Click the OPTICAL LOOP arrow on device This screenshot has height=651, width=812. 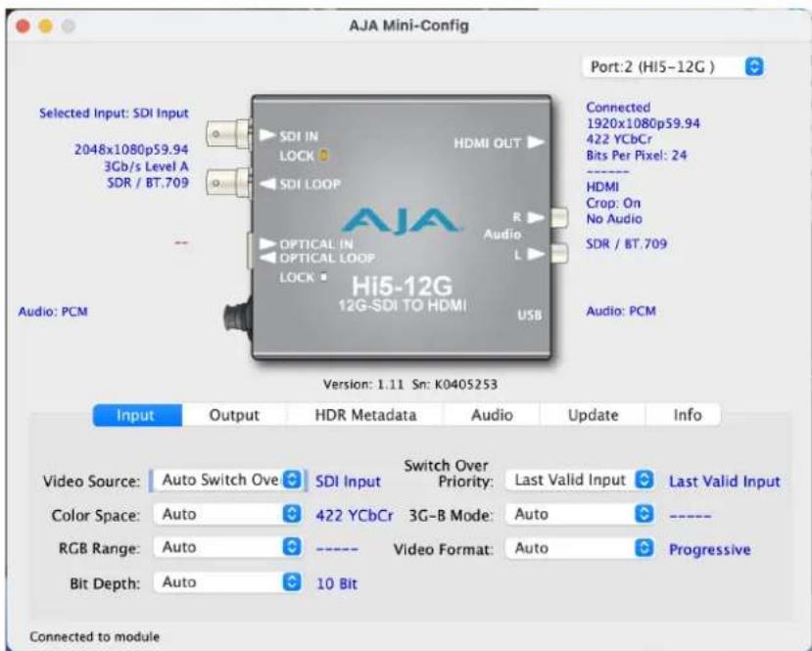267,257
